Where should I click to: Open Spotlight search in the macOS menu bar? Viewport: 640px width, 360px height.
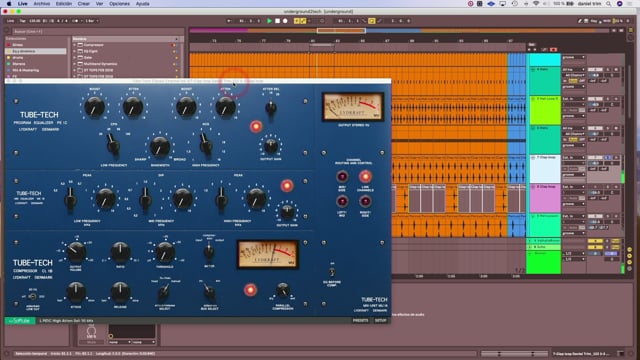pyautogui.click(x=609, y=4)
